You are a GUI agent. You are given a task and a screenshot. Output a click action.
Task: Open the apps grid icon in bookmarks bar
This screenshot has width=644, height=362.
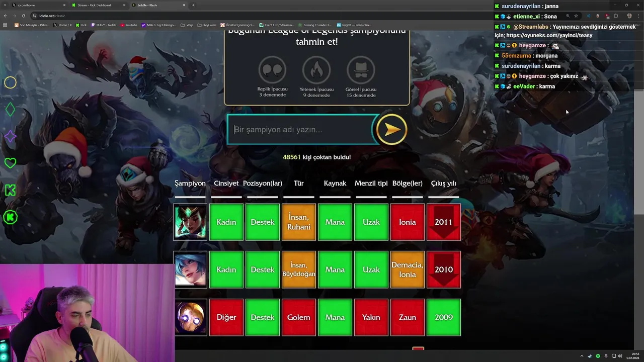pos(6,25)
